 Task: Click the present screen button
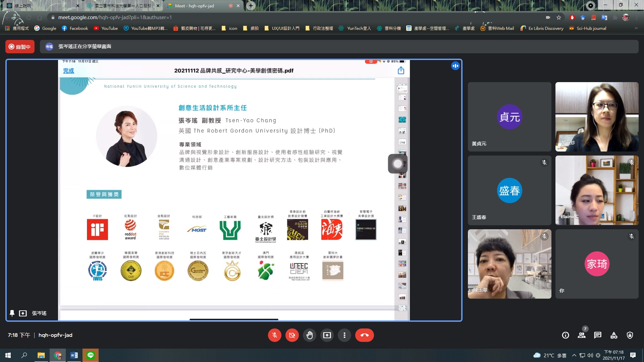327,335
